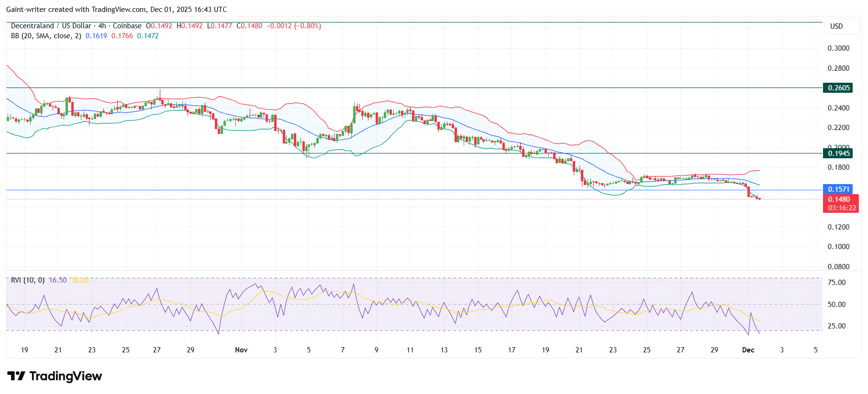The image size is (868, 394).
Task: Click the 75.00 RVI scale label
Action: point(836,283)
